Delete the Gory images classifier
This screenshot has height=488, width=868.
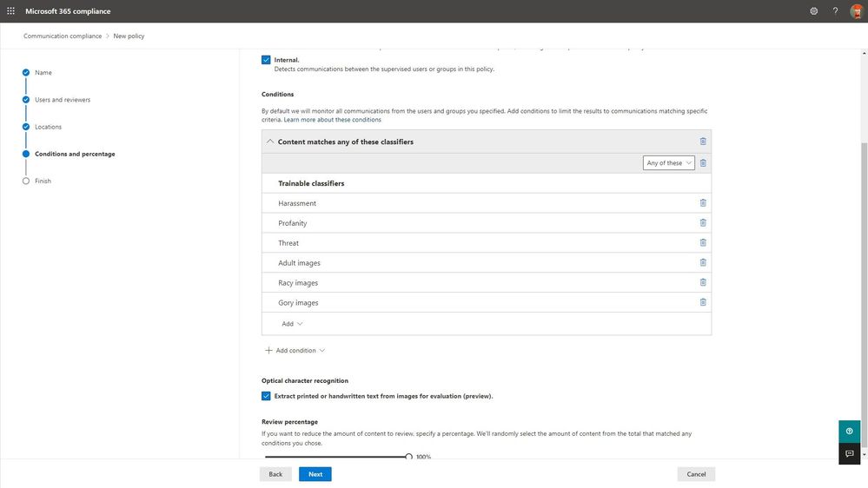pos(703,303)
